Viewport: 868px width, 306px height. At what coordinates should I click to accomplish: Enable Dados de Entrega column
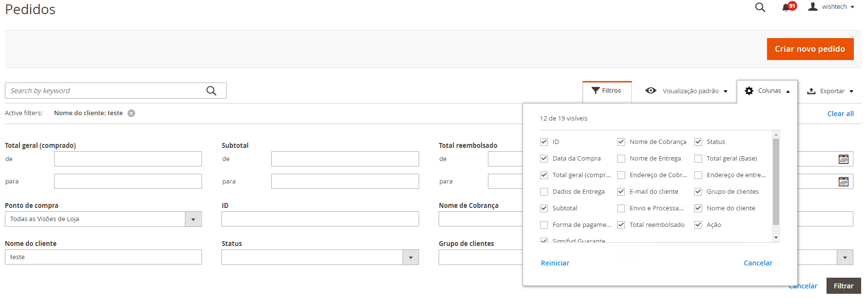(544, 192)
